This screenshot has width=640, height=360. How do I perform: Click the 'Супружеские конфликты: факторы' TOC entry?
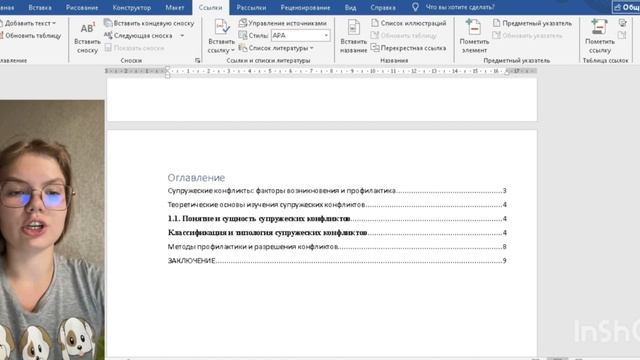(337, 191)
